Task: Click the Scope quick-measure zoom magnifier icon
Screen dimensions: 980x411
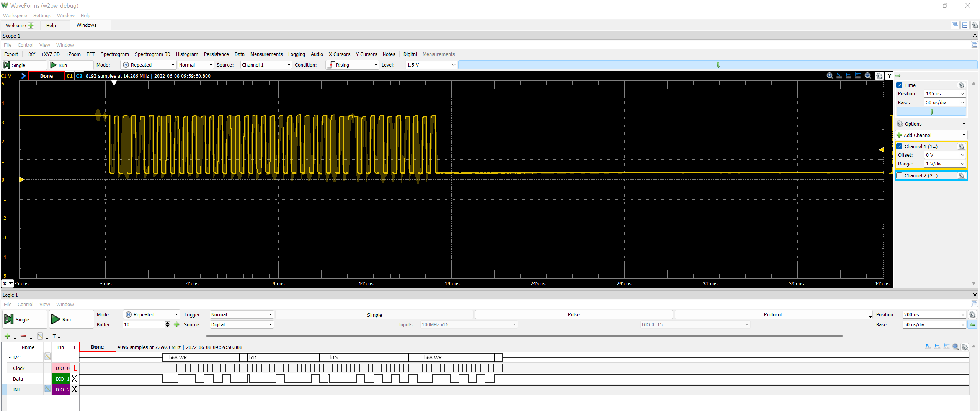Action: click(830, 76)
